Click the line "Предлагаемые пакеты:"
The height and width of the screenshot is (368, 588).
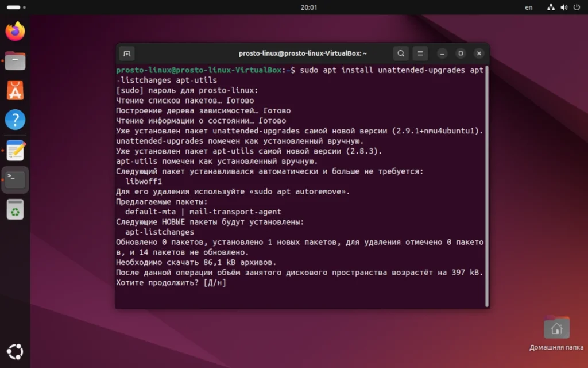[x=161, y=202]
